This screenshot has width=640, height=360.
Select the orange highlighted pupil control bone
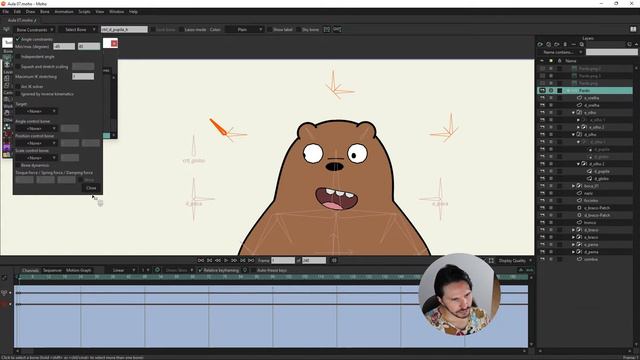pos(218,127)
